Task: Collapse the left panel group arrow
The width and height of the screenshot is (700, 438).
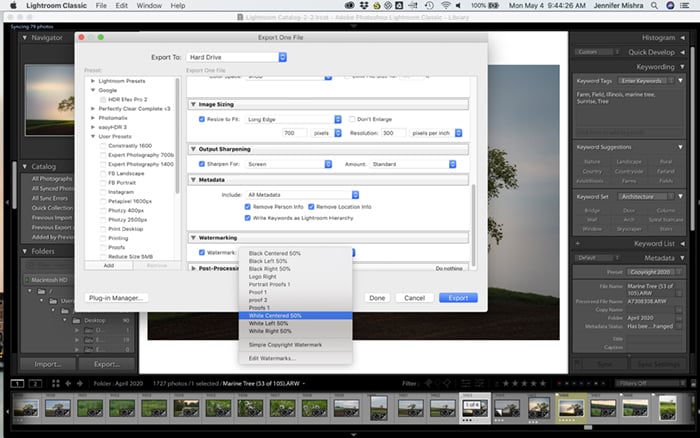Action: click(7, 202)
